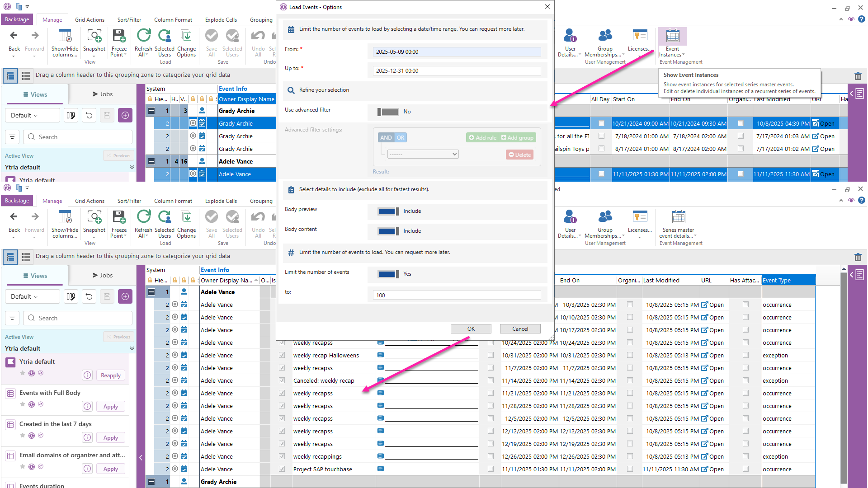Click the trash icon beside top grouping zone
The image size is (868, 488).
pyautogui.click(x=858, y=76)
